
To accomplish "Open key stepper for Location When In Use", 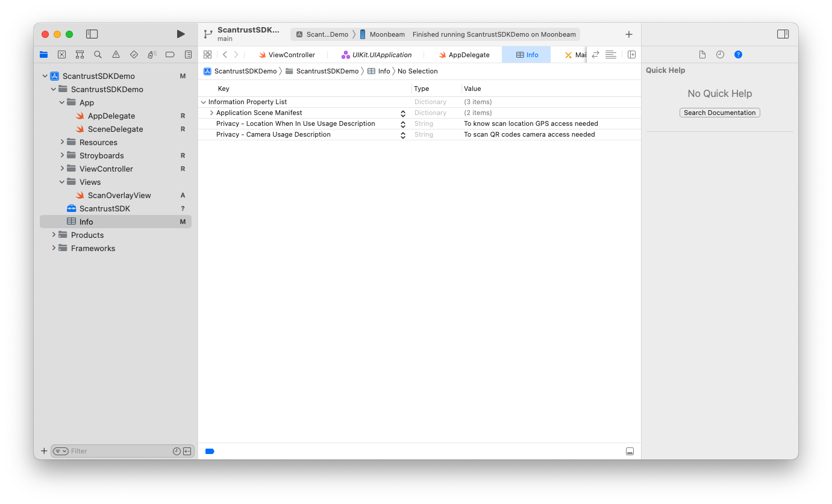I will point(403,124).
